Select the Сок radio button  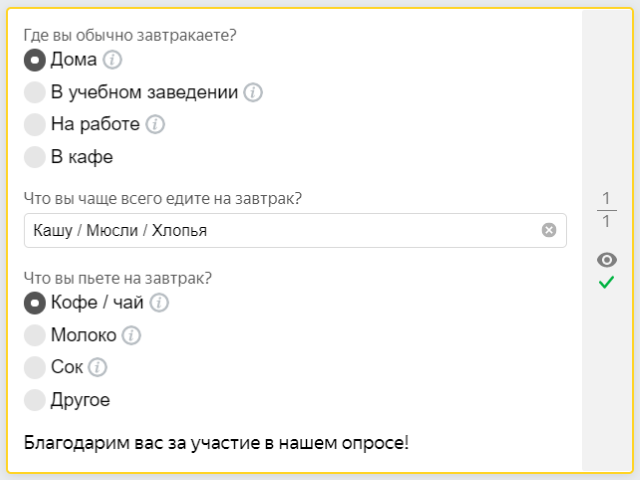(35, 367)
